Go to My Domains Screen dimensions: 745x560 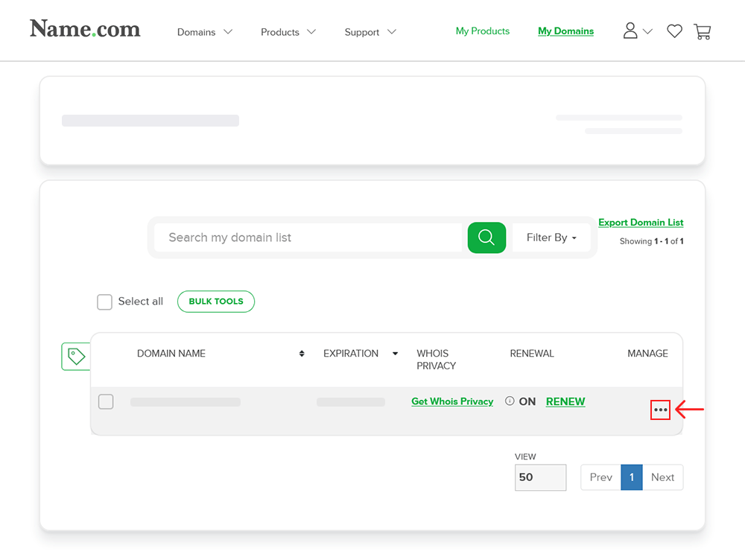pos(565,31)
